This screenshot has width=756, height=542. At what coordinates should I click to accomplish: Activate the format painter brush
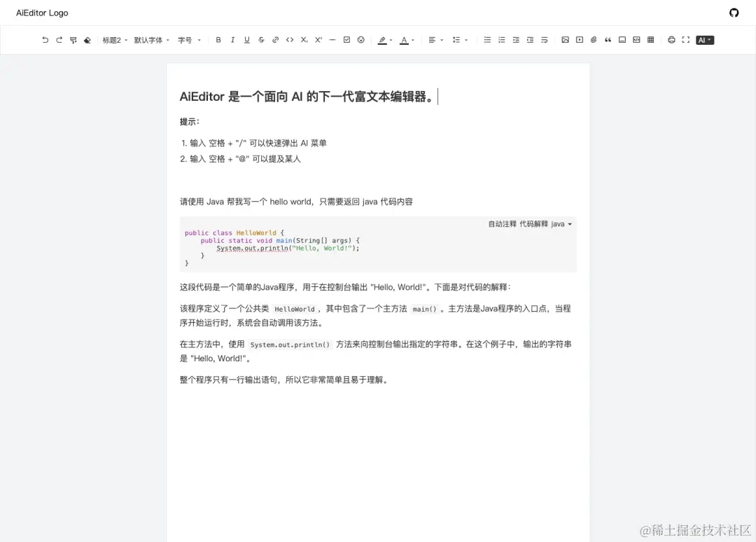pyautogui.click(x=73, y=40)
